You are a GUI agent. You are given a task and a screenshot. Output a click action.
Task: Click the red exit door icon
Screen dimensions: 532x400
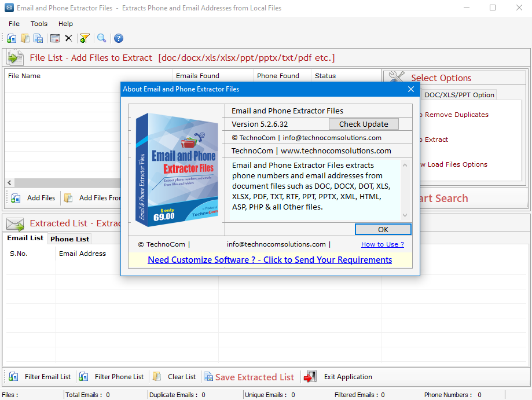pos(310,377)
